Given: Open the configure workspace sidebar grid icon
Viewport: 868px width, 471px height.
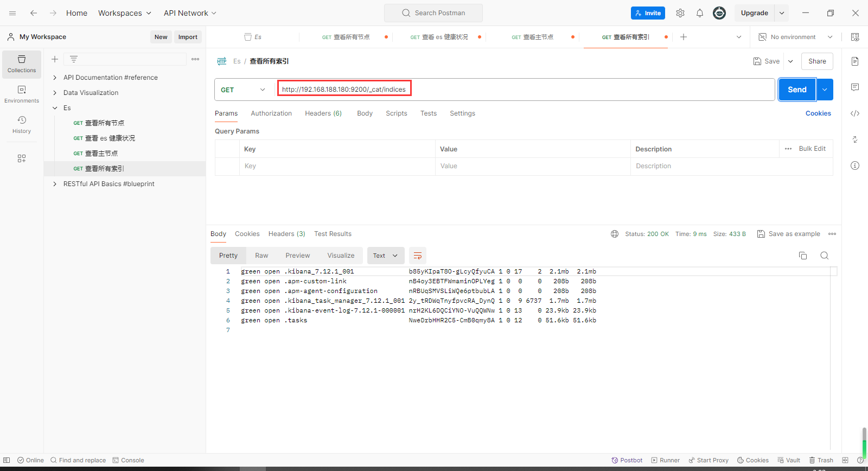Looking at the screenshot, I should (x=22, y=158).
